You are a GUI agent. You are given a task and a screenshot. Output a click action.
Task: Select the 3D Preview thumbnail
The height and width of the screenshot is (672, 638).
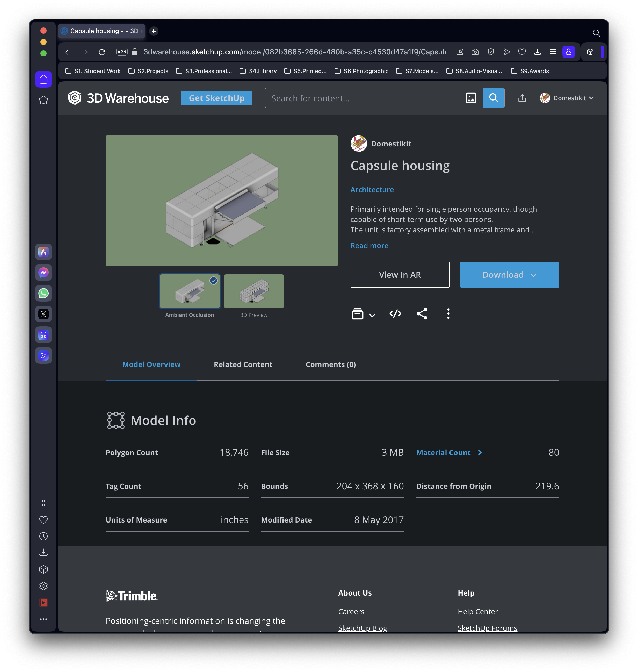(254, 291)
